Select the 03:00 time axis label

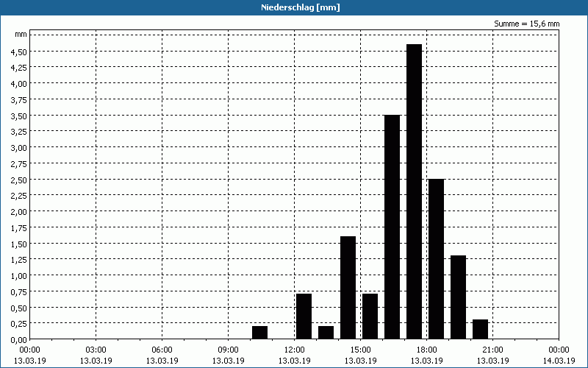click(96, 350)
